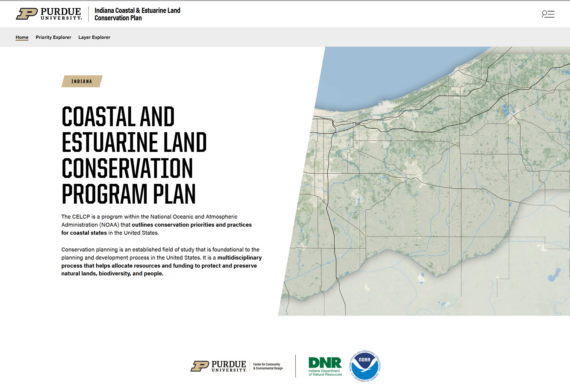Click the Indiana coastal region map image
This screenshot has height=392, width=570.
pos(424,181)
